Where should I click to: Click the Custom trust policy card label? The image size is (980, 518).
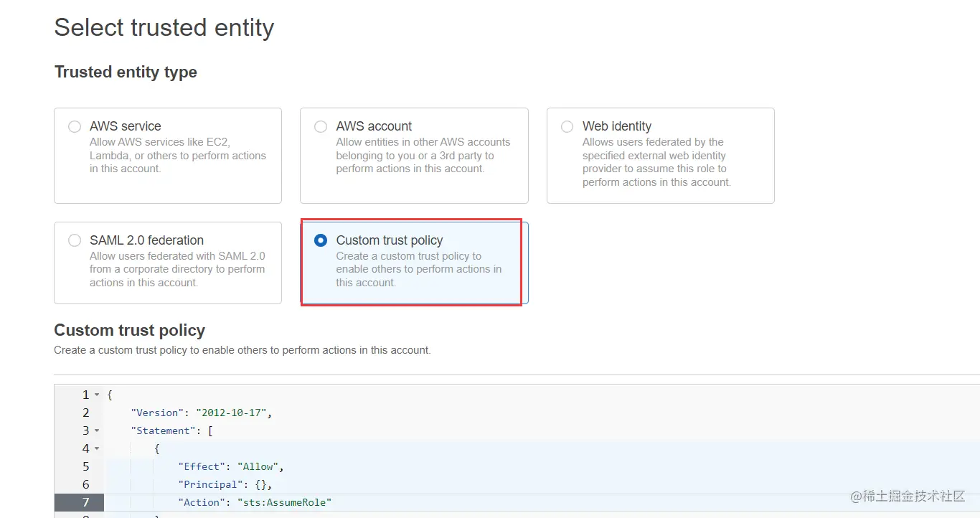pos(390,240)
